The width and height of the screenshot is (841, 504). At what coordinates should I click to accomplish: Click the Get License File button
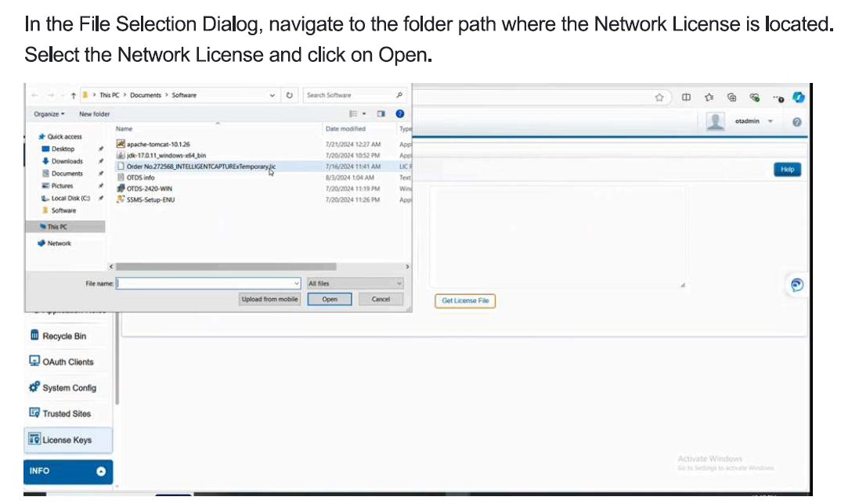point(465,301)
